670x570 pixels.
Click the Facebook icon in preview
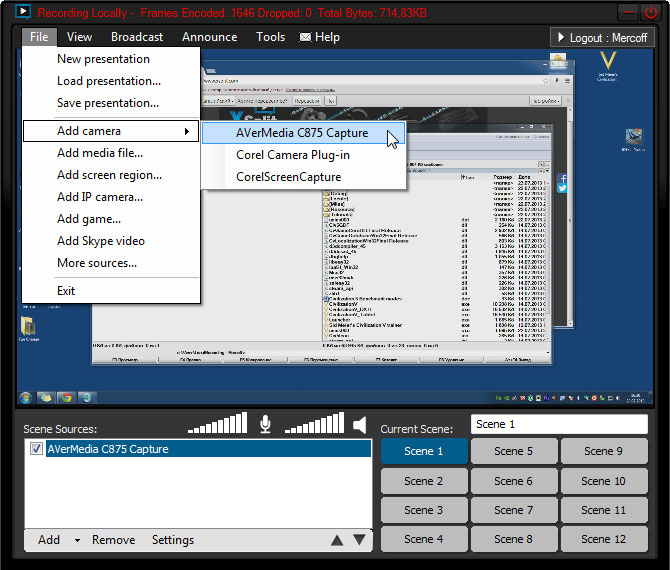tap(563, 179)
